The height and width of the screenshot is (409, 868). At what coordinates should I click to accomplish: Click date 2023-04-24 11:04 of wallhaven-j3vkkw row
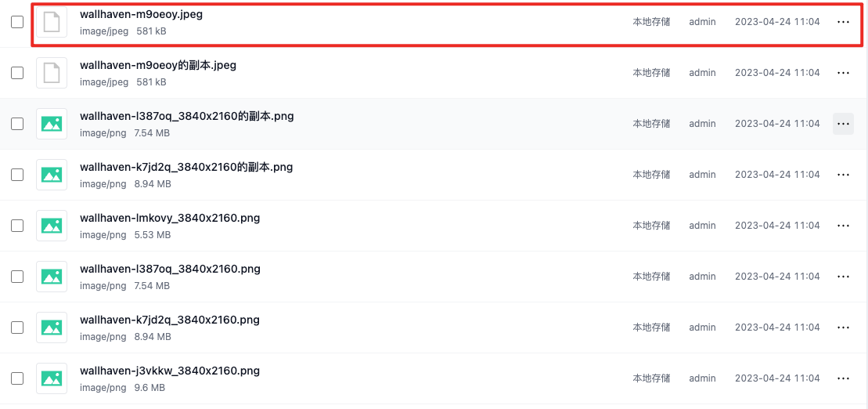tap(777, 378)
